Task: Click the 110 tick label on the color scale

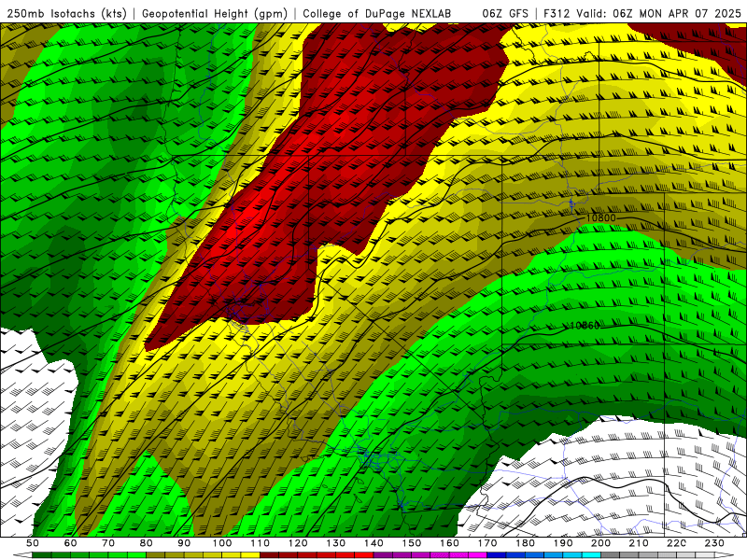Action: coord(261,543)
